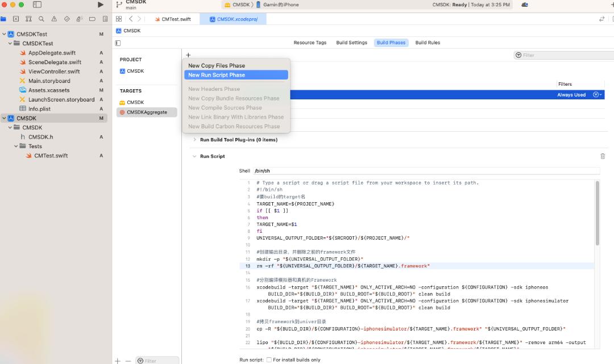Open Main.storyboard file
The image size is (614, 364).
(x=49, y=81)
